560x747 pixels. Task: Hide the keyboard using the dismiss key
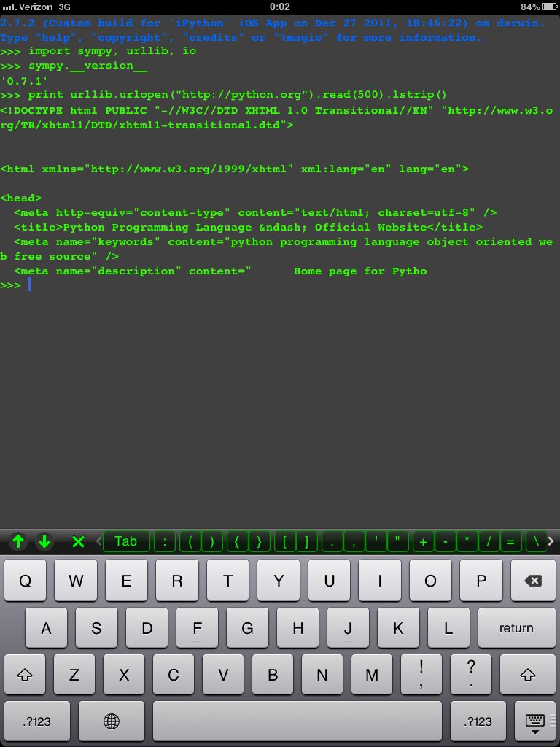[535, 721]
